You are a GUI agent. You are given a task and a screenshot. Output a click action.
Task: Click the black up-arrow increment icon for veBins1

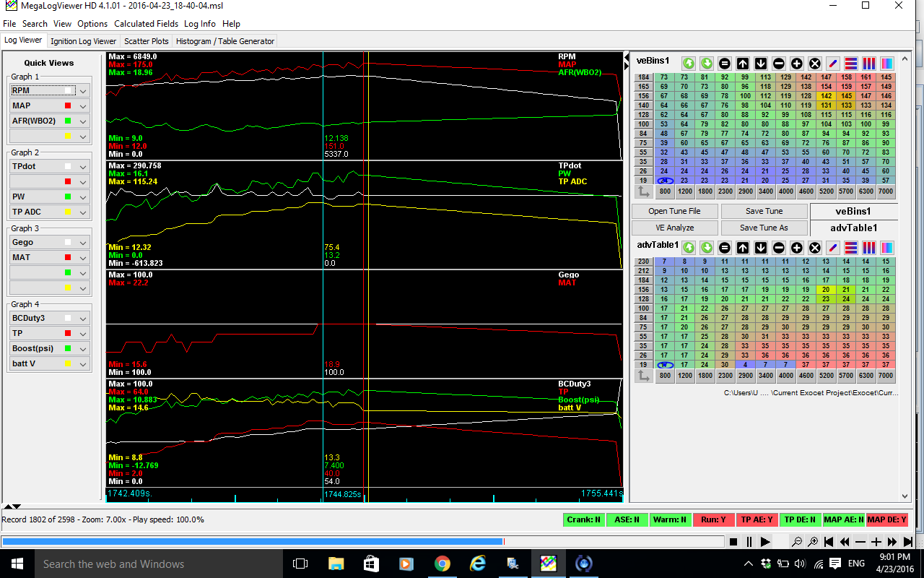coord(743,64)
